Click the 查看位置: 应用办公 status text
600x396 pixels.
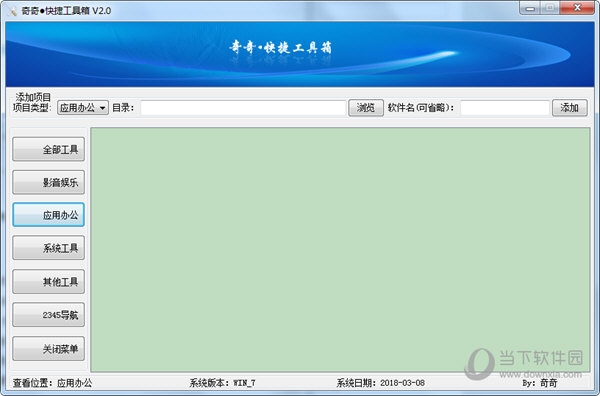pyautogui.click(x=52, y=383)
